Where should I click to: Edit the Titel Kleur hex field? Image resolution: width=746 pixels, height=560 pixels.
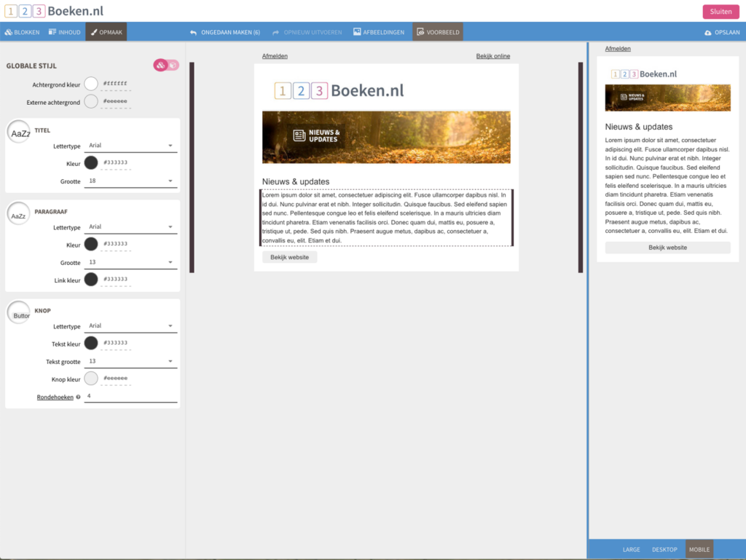[x=116, y=163]
